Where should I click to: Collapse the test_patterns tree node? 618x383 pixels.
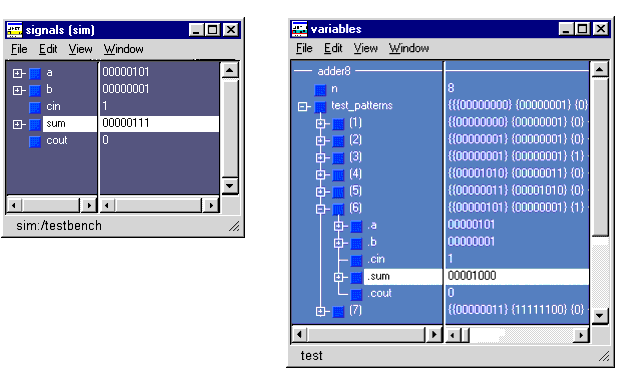[303, 107]
